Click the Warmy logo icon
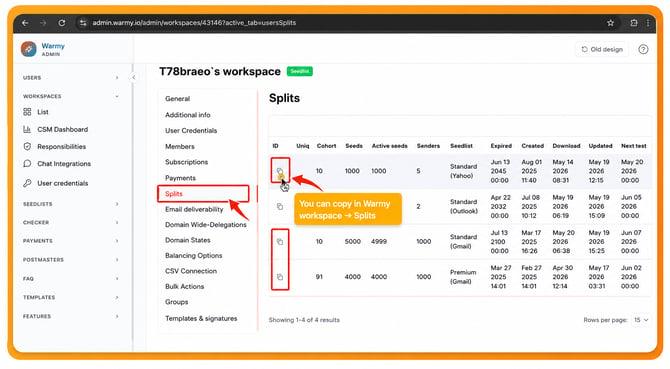The height and width of the screenshot is (369, 670). coord(29,49)
